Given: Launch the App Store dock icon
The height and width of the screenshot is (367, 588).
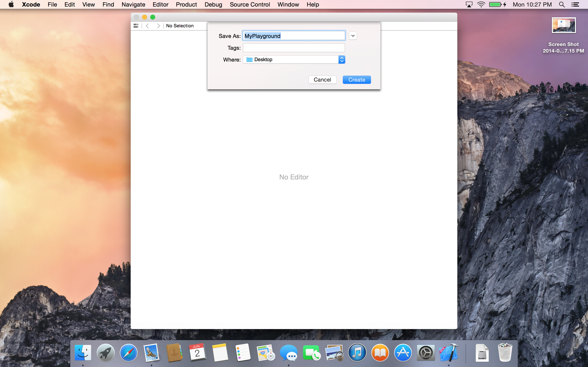Looking at the screenshot, I should click(403, 353).
